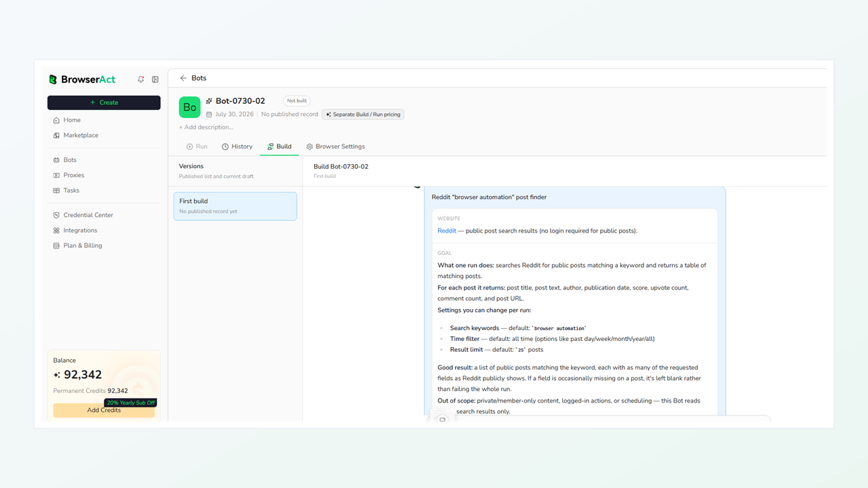Select the First build version card
Viewport: 868px width, 488px height.
(x=235, y=206)
